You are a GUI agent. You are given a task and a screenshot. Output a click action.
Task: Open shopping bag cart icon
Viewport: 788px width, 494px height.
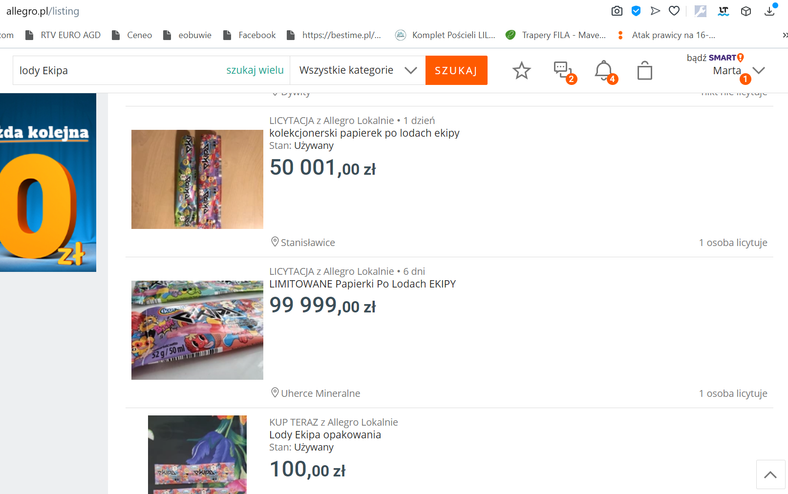click(x=645, y=71)
